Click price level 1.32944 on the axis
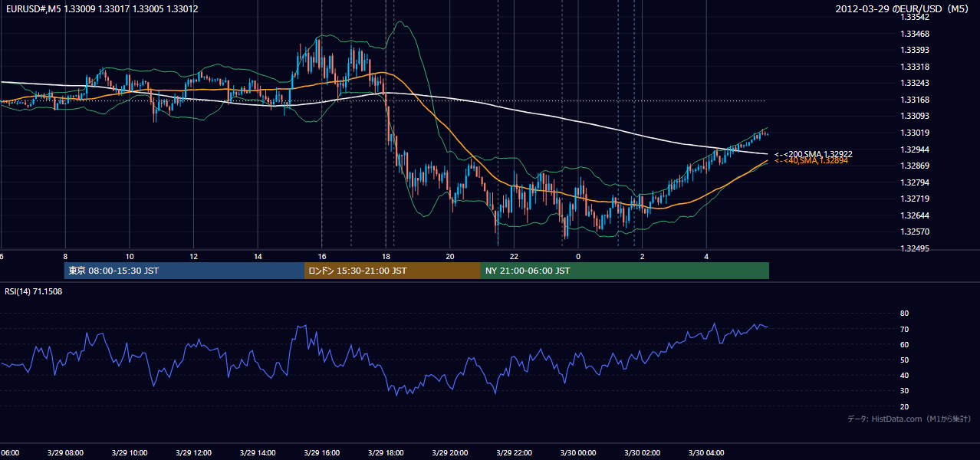 915,149
